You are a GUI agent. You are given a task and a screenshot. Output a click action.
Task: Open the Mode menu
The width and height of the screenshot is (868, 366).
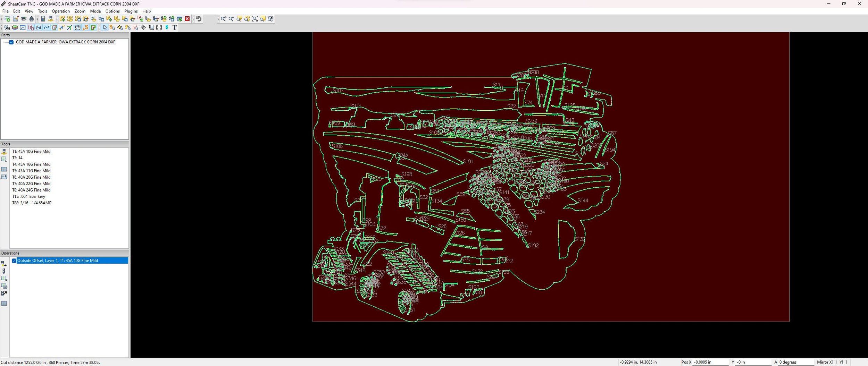coord(95,11)
